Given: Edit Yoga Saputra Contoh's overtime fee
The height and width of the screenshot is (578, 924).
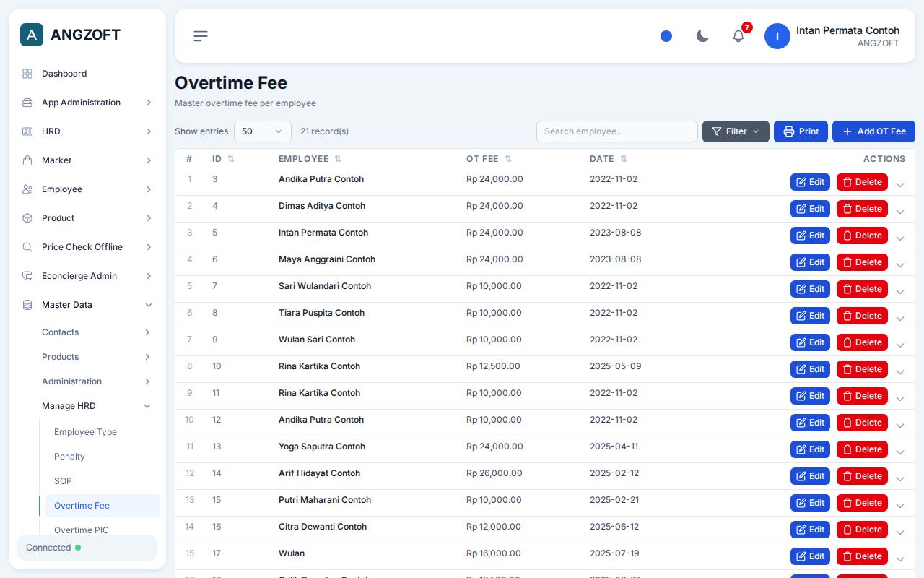Looking at the screenshot, I should click(x=810, y=449).
